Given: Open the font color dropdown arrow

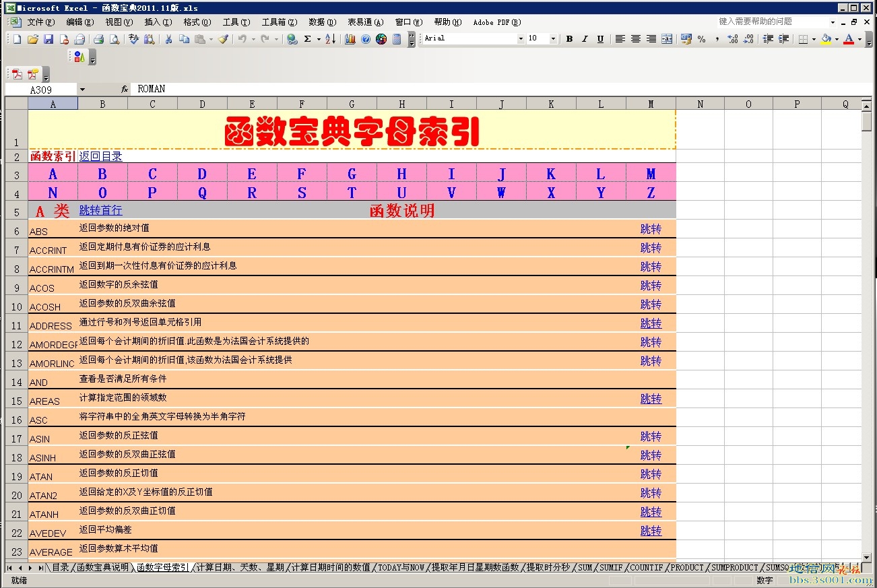Looking at the screenshot, I should 859,39.
